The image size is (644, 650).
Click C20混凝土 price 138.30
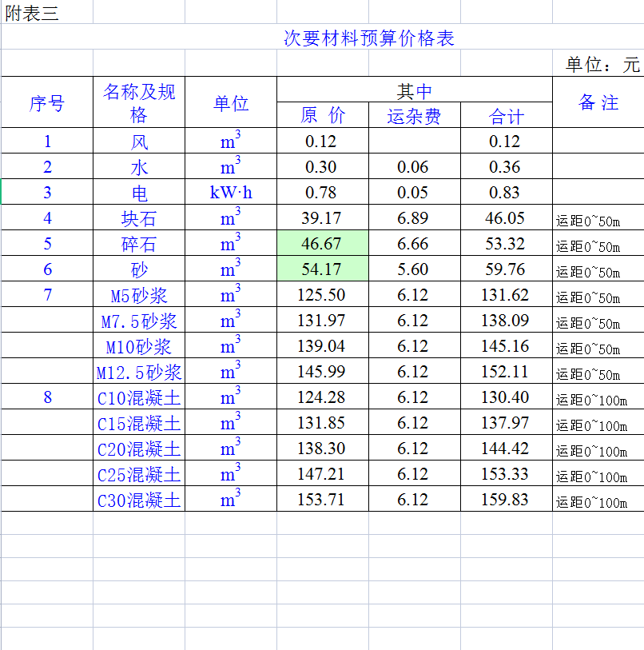pyautogui.click(x=323, y=448)
